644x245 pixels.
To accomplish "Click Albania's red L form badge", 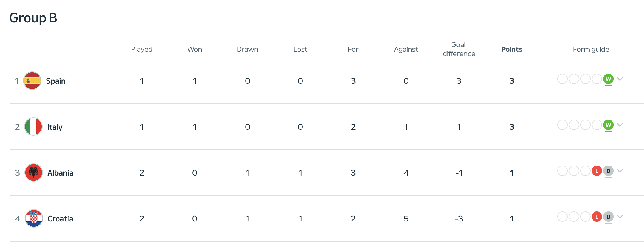I will 597,171.
